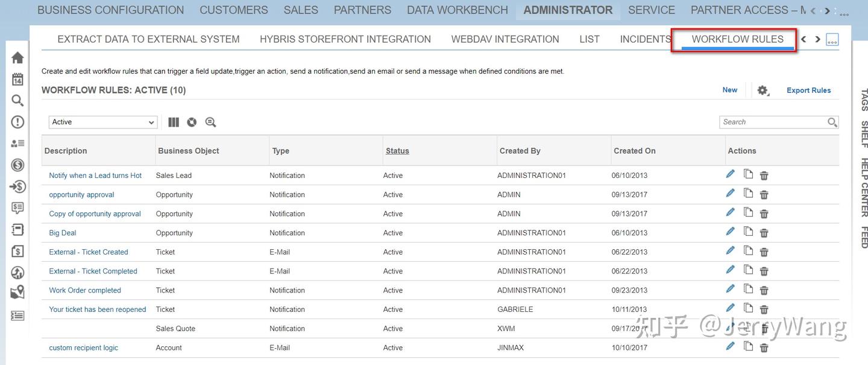This screenshot has width=868, height=365.
Task: Click the sidebar magnifier search icon
Action: (17, 100)
